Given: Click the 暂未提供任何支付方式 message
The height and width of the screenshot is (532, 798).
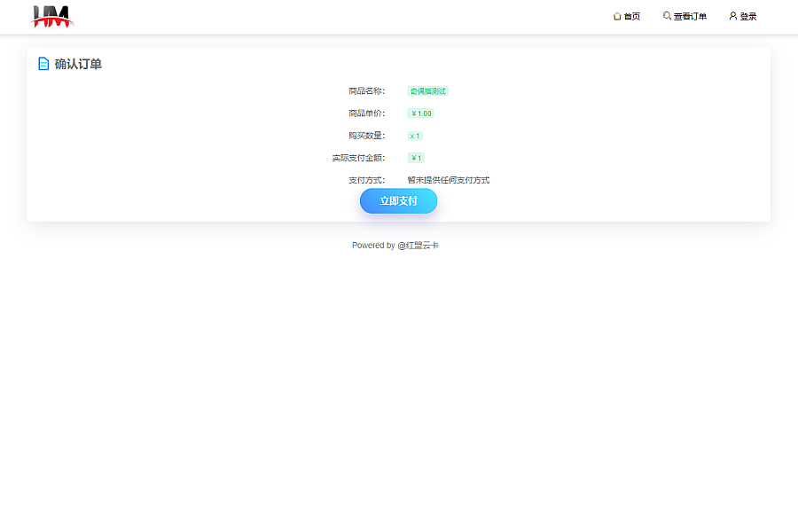Looking at the screenshot, I should (449, 180).
